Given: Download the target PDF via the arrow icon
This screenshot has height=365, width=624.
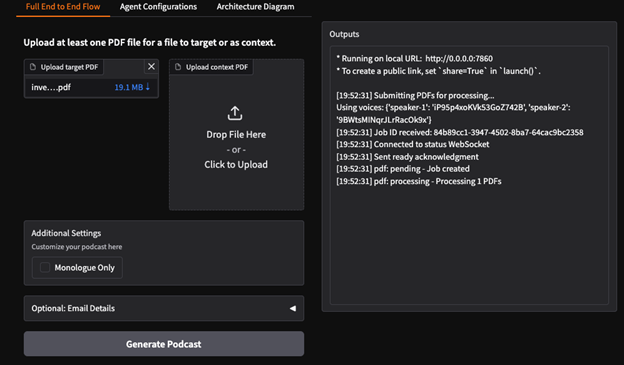Looking at the screenshot, I should coord(148,86).
